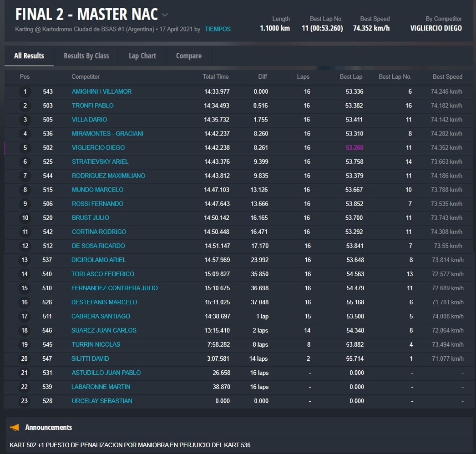
Task: Sort by the Total Time column header
Action: pyautogui.click(x=216, y=77)
